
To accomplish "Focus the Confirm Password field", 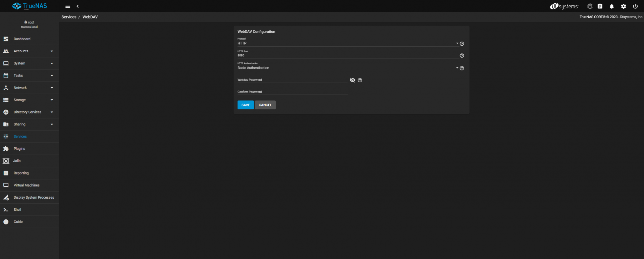I will [x=292, y=92].
